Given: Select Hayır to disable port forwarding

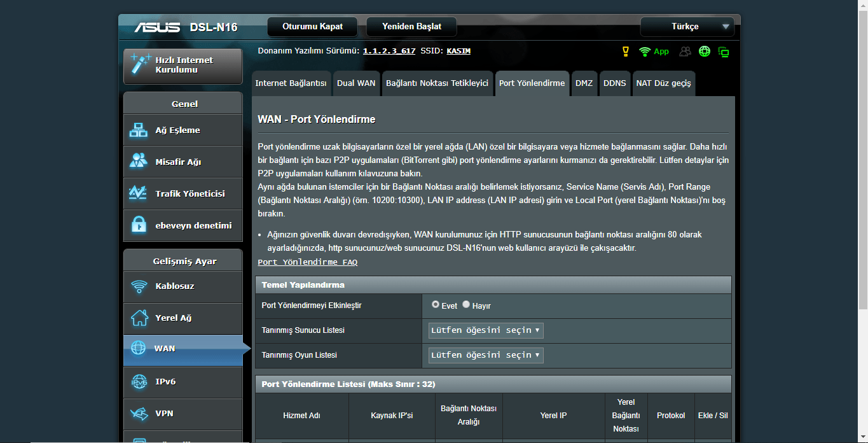Looking at the screenshot, I should click(466, 305).
